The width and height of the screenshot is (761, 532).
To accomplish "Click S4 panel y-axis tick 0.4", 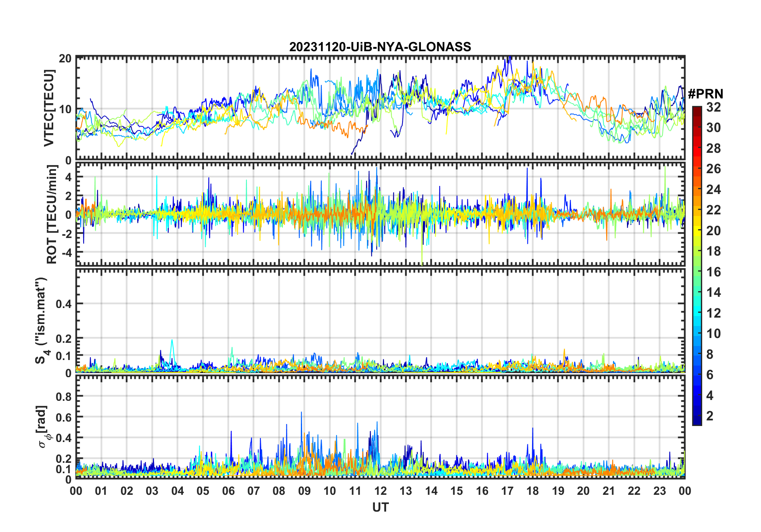I will pyautogui.click(x=64, y=304).
